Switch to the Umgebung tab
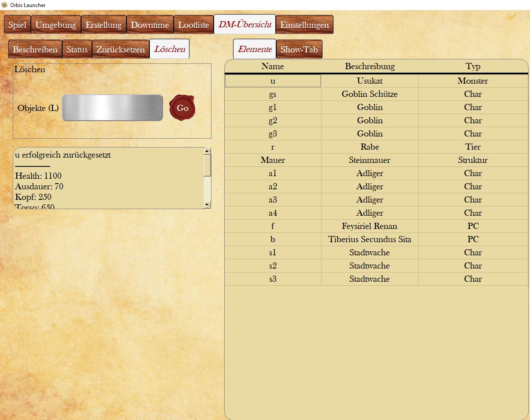The width and height of the screenshot is (530, 420). 56,25
